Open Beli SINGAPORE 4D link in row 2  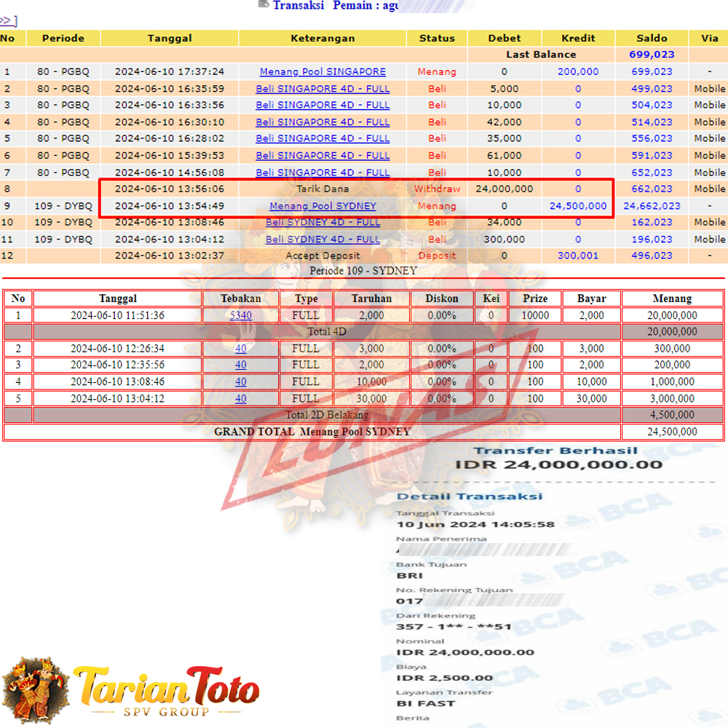click(x=323, y=89)
